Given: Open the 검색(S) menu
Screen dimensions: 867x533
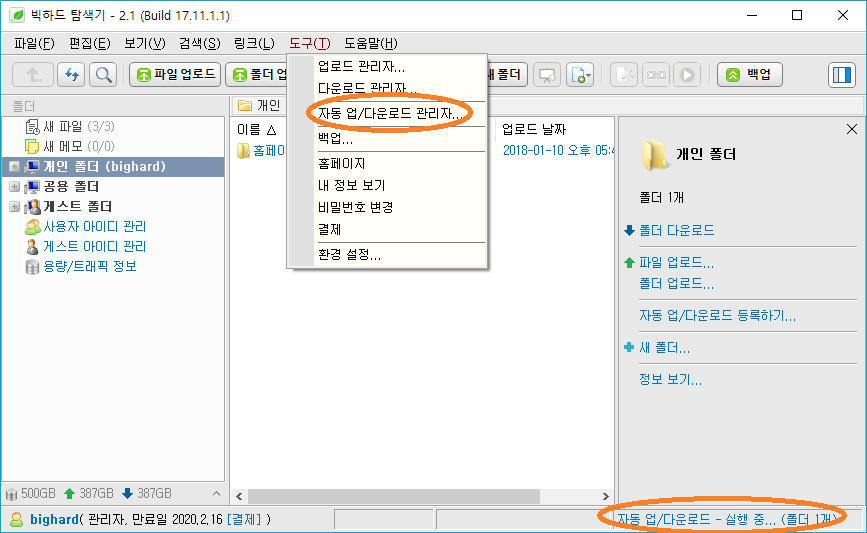Looking at the screenshot, I should point(200,43).
